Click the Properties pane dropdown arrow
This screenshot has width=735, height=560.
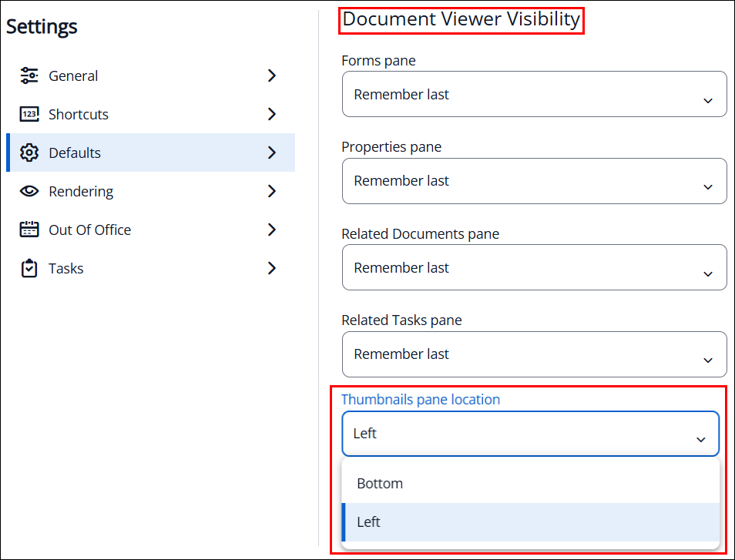tap(708, 187)
